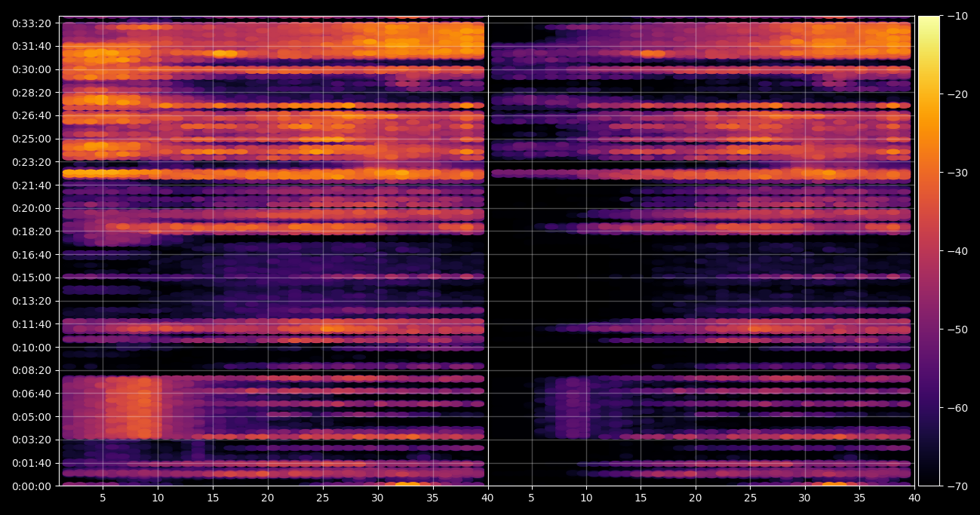Screen dimensions: 980x515
Task: Click the 0:26:40 time label
Action: pos(32,116)
